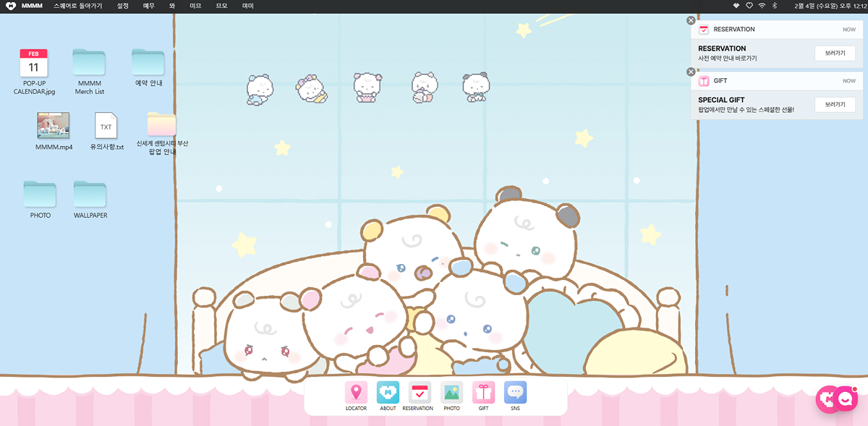Play the MMMM.mp4 video thumbnail
Image resolution: width=868 pixels, height=426 pixels.
(x=54, y=125)
